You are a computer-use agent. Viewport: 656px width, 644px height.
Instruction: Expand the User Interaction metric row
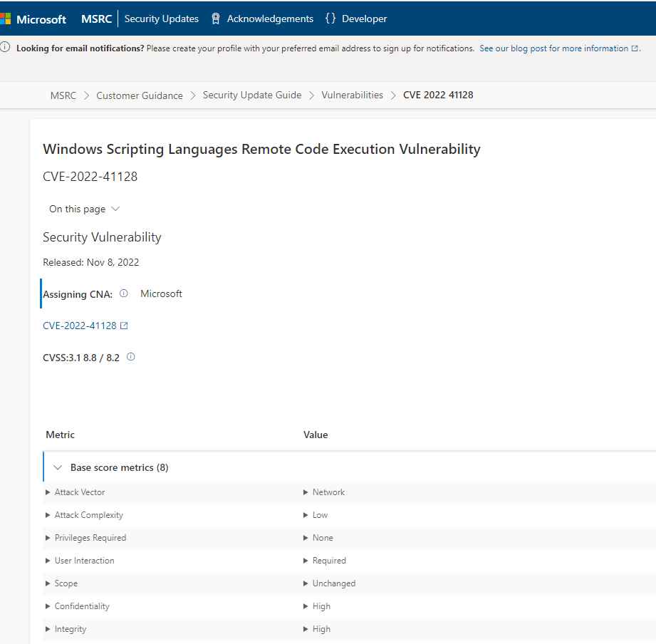[x=48, y=561]
